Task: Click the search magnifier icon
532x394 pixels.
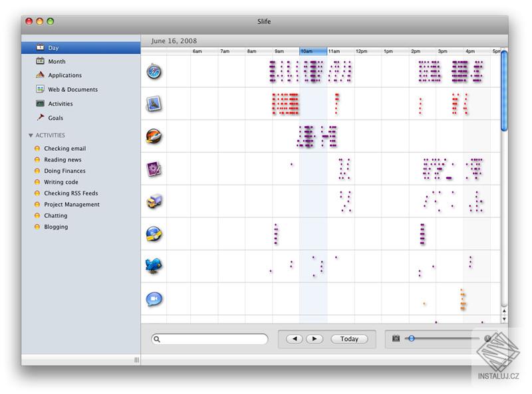Action: [157, 339]
